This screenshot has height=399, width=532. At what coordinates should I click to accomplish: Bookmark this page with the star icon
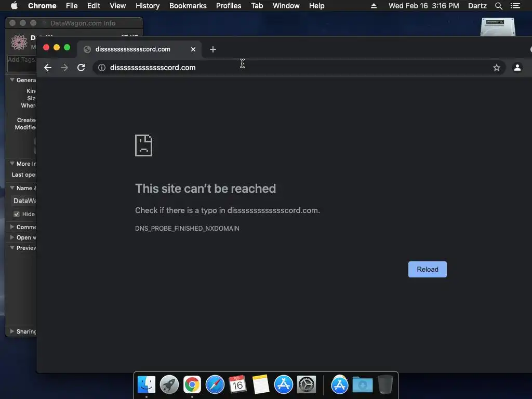(496, 68)
